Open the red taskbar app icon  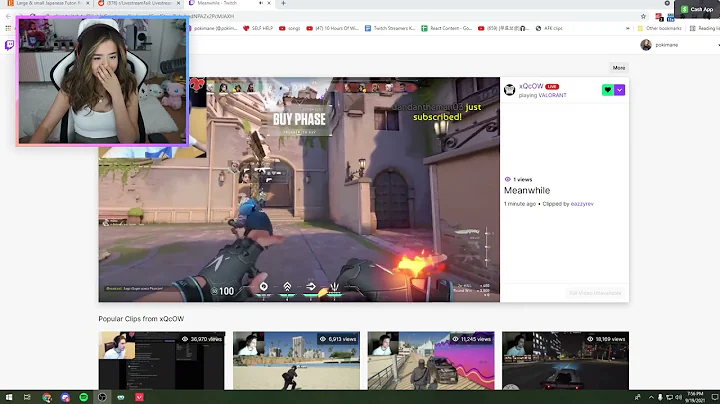coord(140,397)
